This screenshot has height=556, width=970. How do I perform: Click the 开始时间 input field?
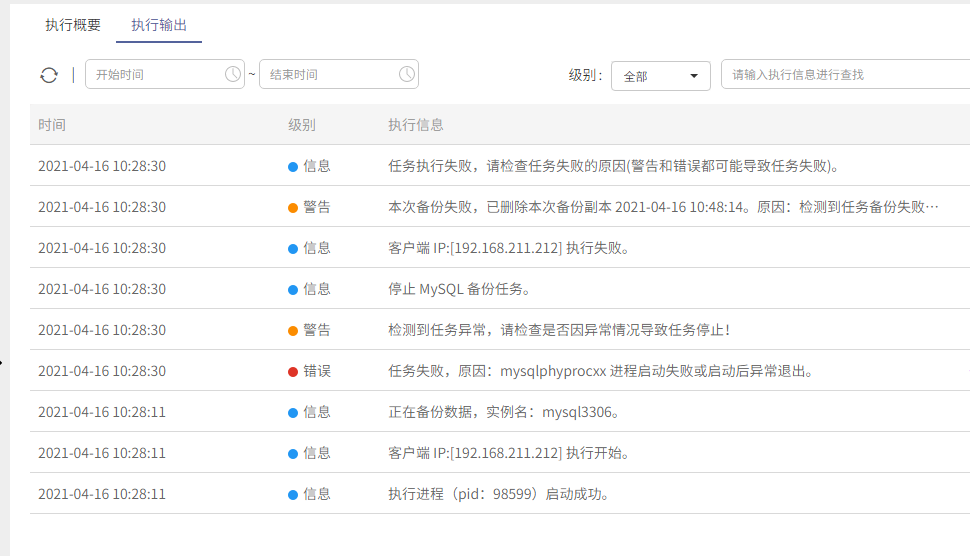click(165, 74)
